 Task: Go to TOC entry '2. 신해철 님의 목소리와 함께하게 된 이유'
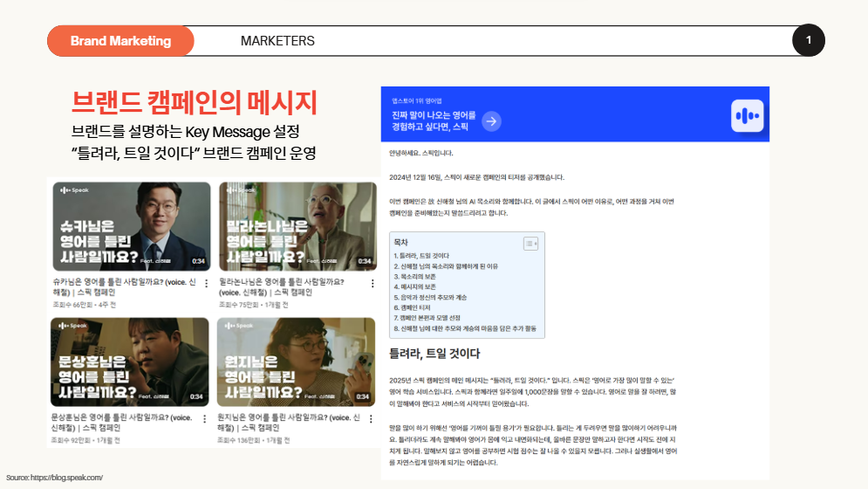click(x=446, y=266)
